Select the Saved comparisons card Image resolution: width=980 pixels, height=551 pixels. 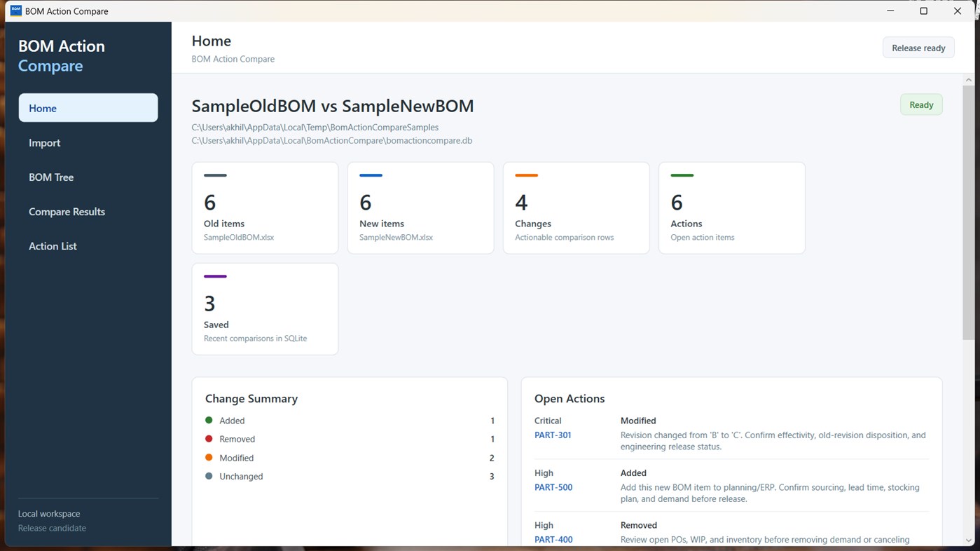[265, 309]
